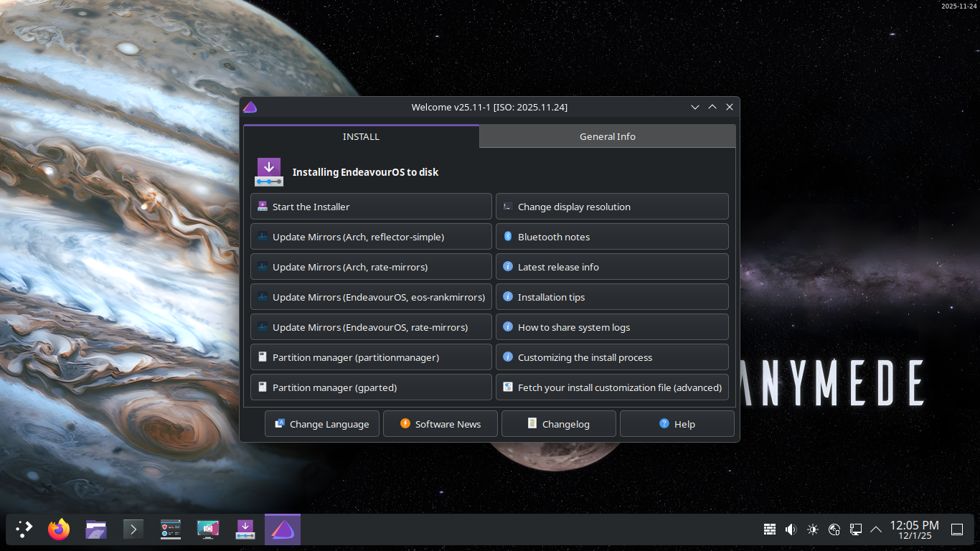
Task: Open How to share system logs
Action: click(x=612, y=327)
